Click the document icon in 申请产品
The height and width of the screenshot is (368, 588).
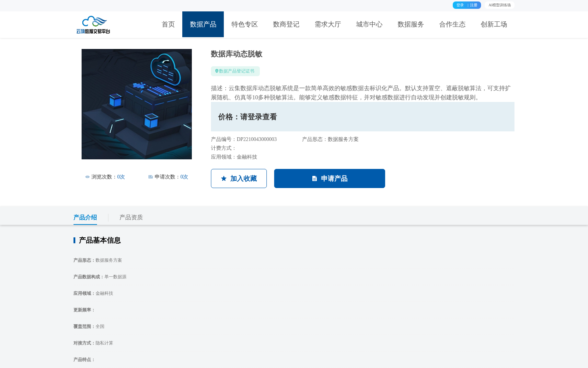(315, 178)
